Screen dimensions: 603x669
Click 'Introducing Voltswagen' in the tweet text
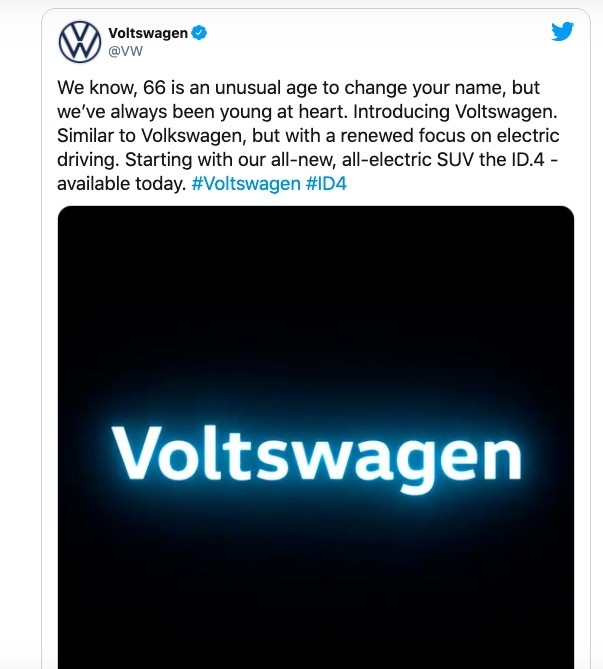point(468,112)
